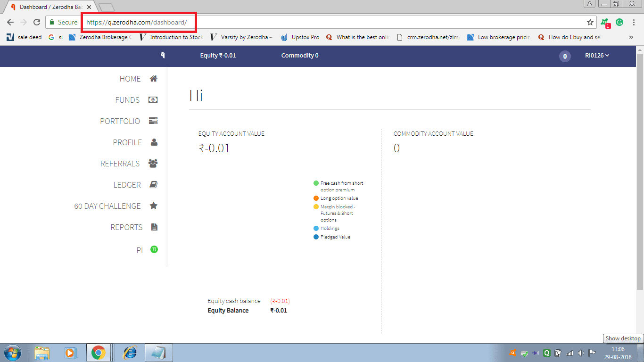644x362 pixels.
Task: Click the green 'Free cash' legend dot
Action: 316,183
